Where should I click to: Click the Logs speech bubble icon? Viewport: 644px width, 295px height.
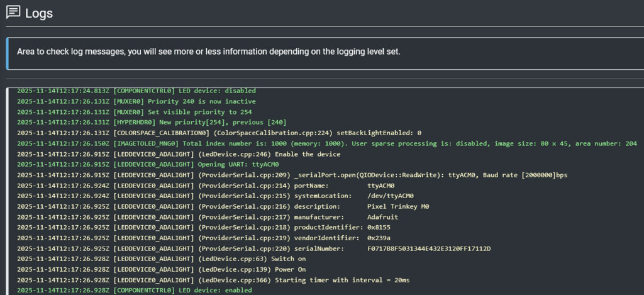coord(13,13)
